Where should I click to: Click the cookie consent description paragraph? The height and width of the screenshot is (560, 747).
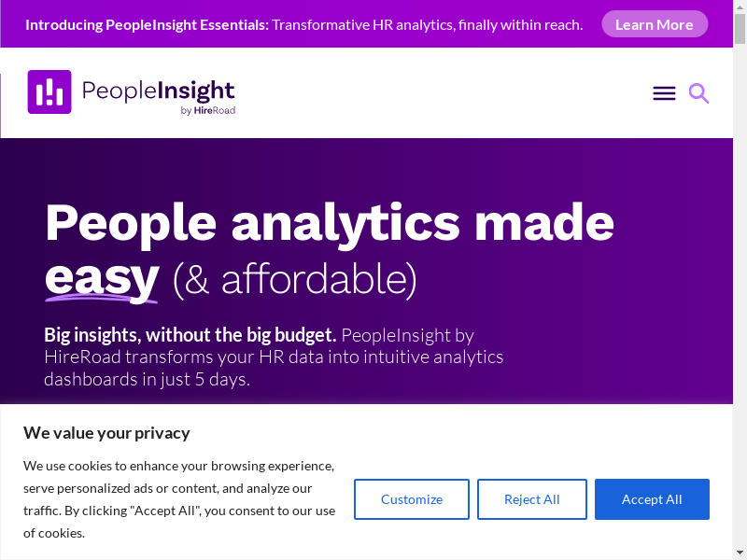(178, 499)
